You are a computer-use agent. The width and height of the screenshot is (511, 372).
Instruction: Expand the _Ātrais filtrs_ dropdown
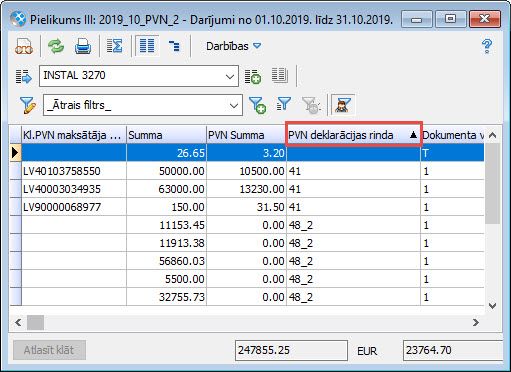tap(234, 106)
